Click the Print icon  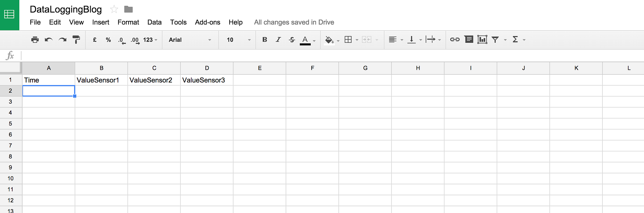(35, 40)
